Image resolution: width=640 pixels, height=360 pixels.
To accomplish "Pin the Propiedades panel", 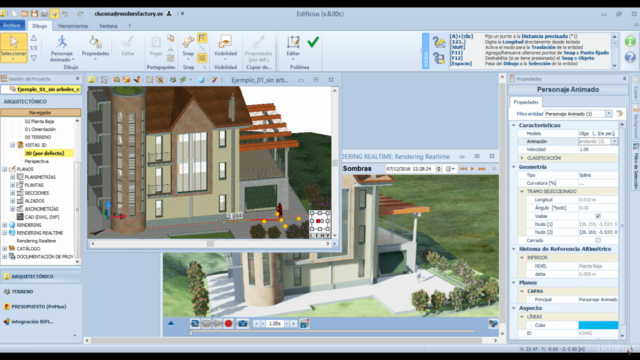I will (x=624, y=79).
